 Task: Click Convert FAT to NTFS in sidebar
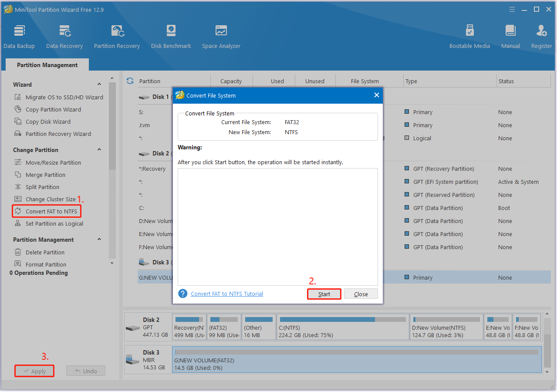click(47, 211)
